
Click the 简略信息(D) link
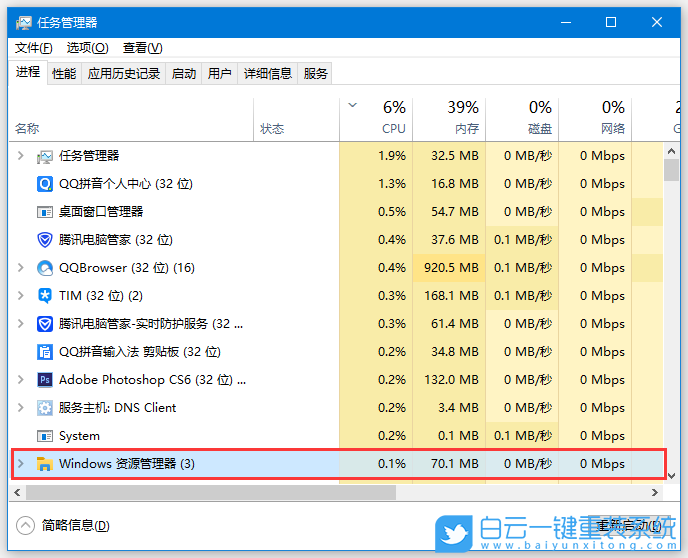pos(75,526)
